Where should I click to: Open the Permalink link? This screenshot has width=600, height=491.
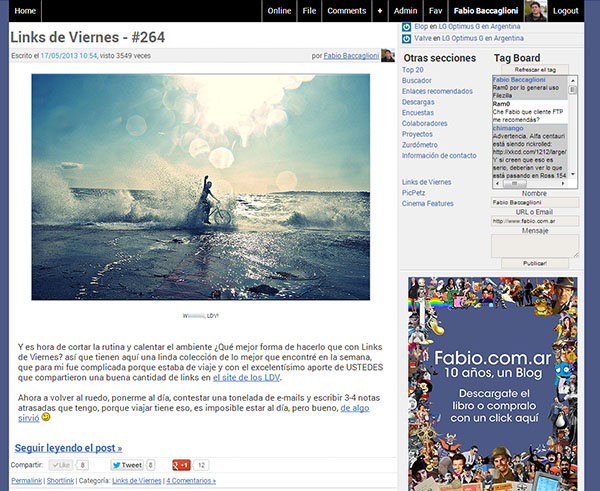(26, 481)
